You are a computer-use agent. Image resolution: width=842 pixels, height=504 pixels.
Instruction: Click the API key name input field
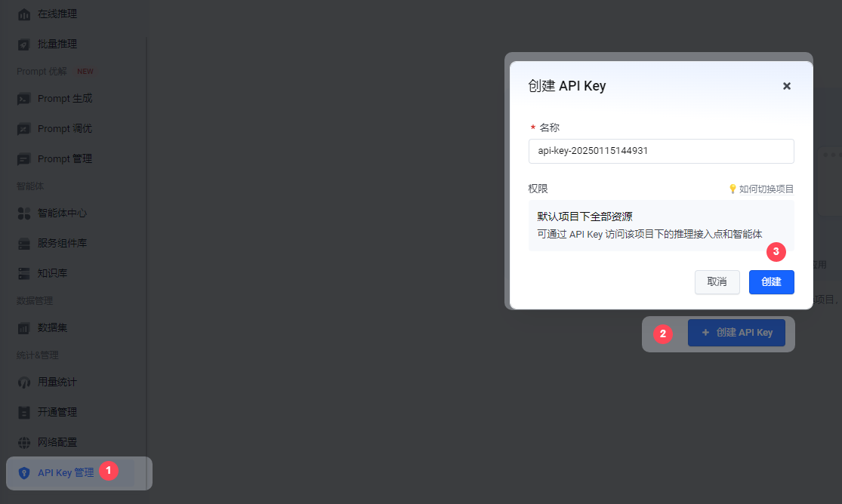661,151
